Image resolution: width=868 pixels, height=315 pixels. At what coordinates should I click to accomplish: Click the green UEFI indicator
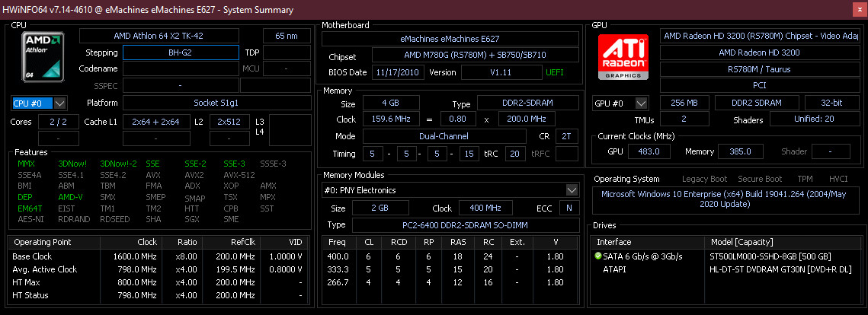click(x=556, y=72)
